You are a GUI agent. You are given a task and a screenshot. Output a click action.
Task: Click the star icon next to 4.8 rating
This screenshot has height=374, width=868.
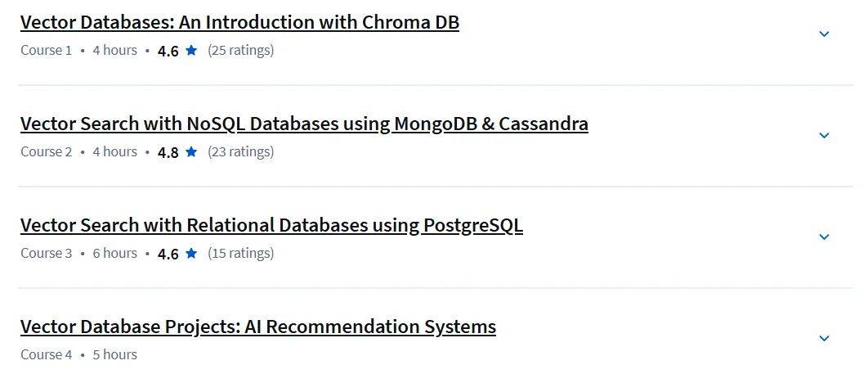191,152
